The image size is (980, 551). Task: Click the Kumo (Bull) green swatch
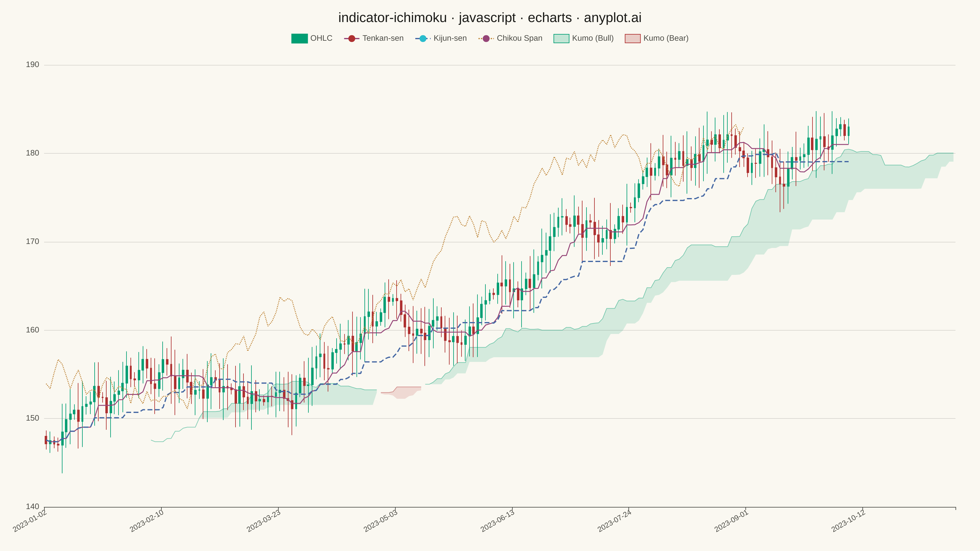pyautogui.click(x=561, y=38)
